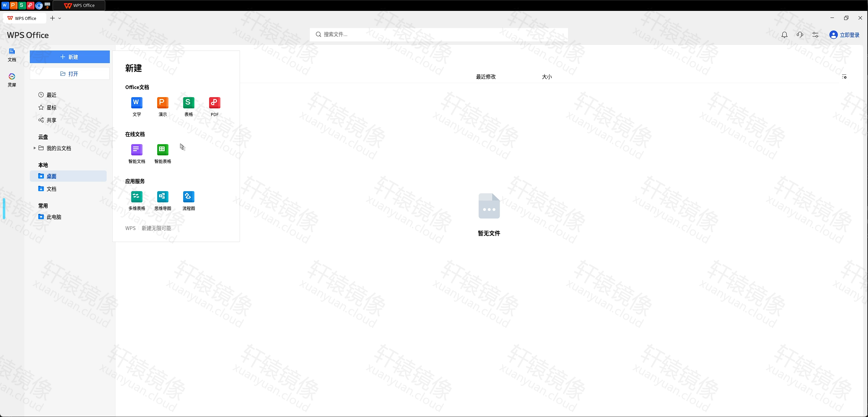
Task: Create a new 文字 (Writer) document
Action: coord(136,107)
